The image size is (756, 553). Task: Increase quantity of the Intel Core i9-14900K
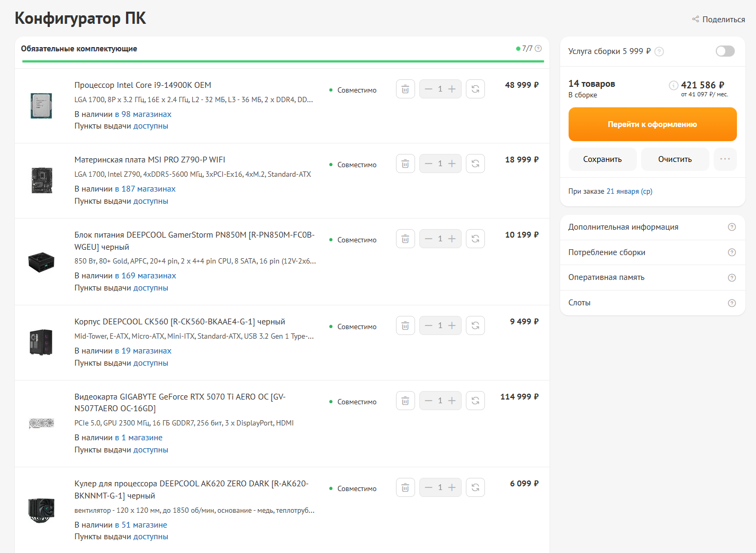click(x=452, y=89)
